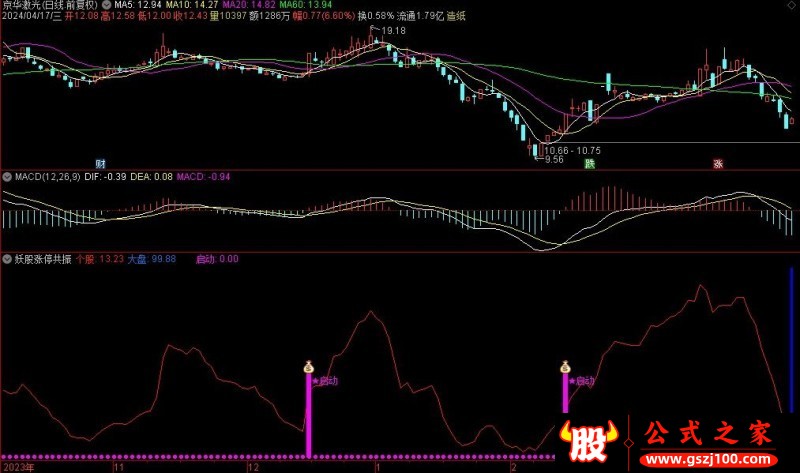Click the 妖股涨停共振 indicator name
The height and width of the screenshot is (473, 800).
click(x=43, y=259)
